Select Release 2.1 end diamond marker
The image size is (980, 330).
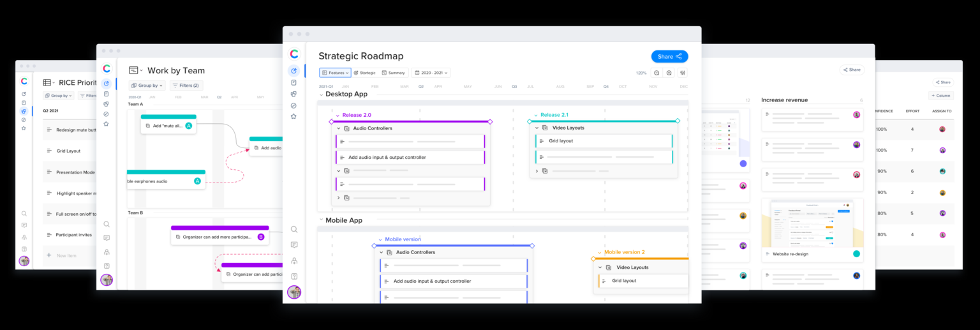pyautogui.click(x=678, y=121)
